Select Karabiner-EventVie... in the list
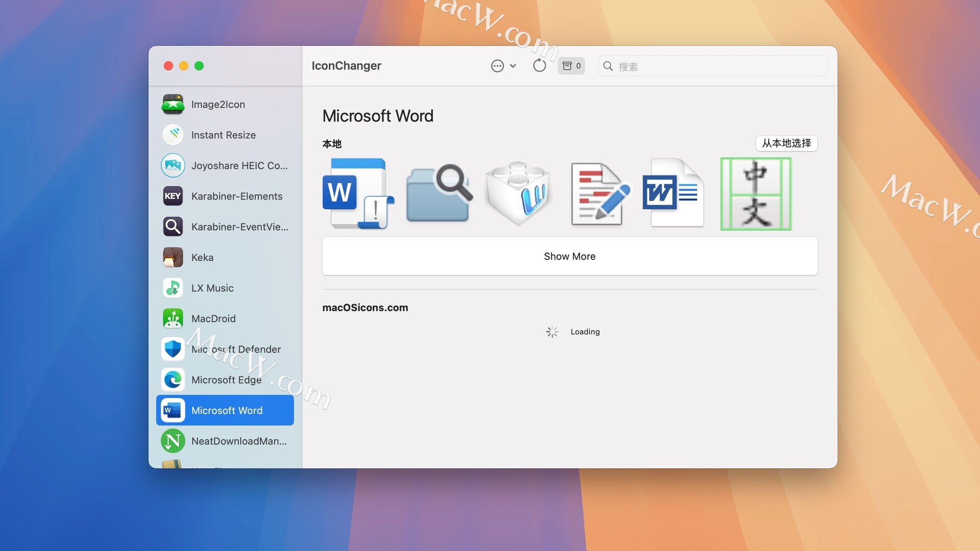This screenshot has width=980, height=551. click(x=225, y=227)
